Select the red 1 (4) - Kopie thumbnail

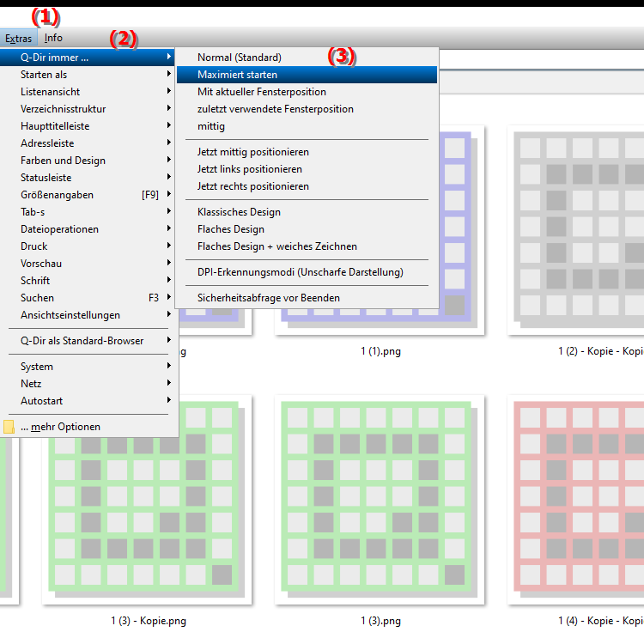click(x=576, y=500)
